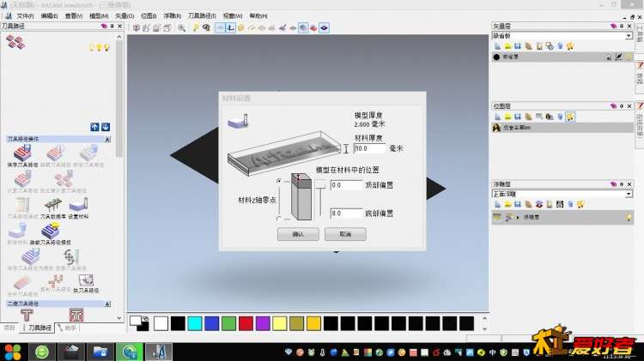Viewport: 644px width, 361px height.
Task: Create a new layer in 矢量层 panel
Action: 498,46
